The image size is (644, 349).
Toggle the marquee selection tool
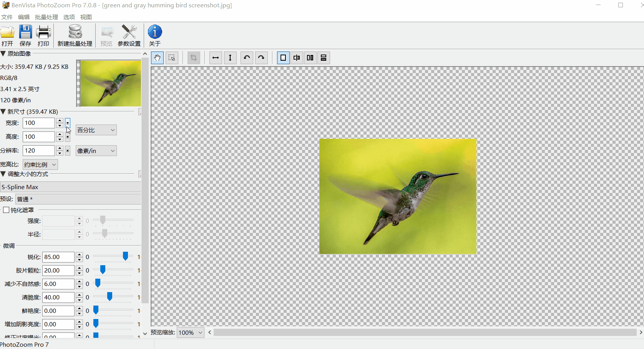(x=172, y=58)
